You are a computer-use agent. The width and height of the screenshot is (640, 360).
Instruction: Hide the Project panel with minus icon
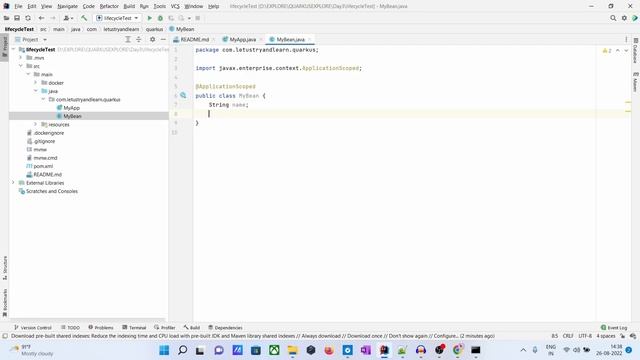(163, 39)
